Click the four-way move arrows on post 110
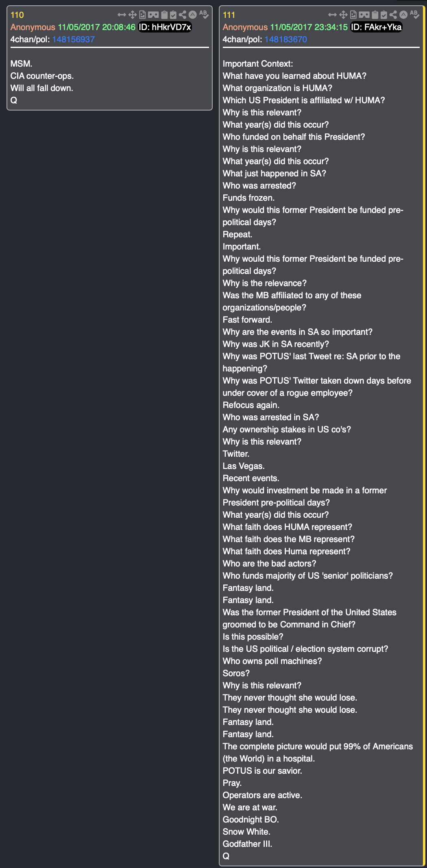Screen dimensions: 427x868 click(x=132, y=15)
